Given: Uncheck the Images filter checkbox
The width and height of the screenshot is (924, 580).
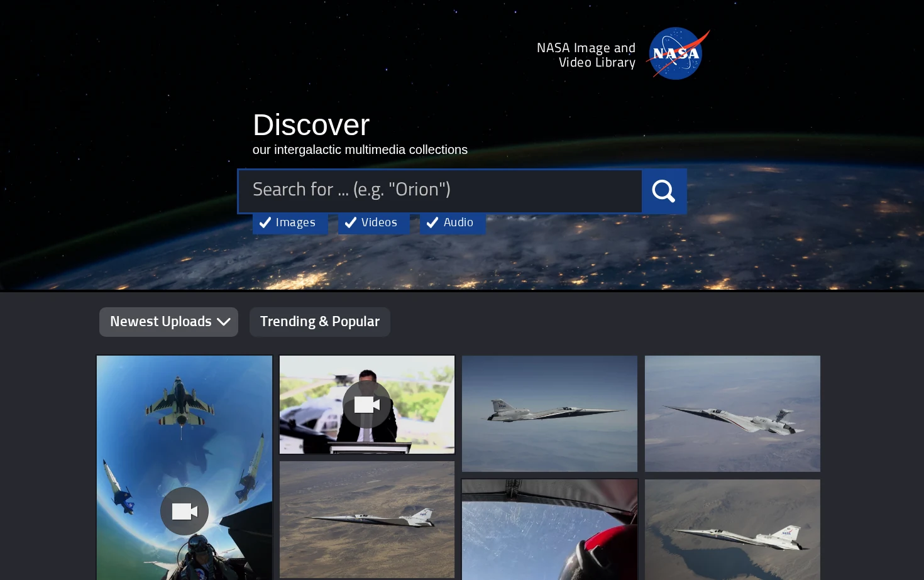Looking at the screenshot, I should pos(290,223).
